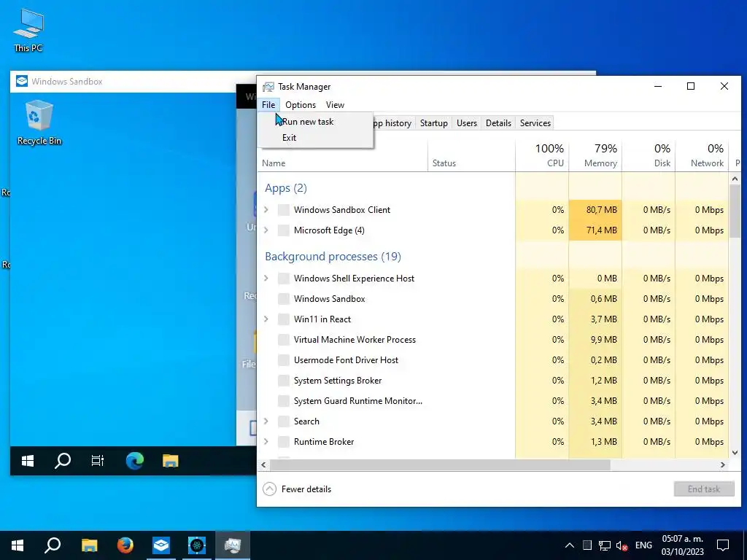Expand Search background process
747x560 pixels.
266,421
